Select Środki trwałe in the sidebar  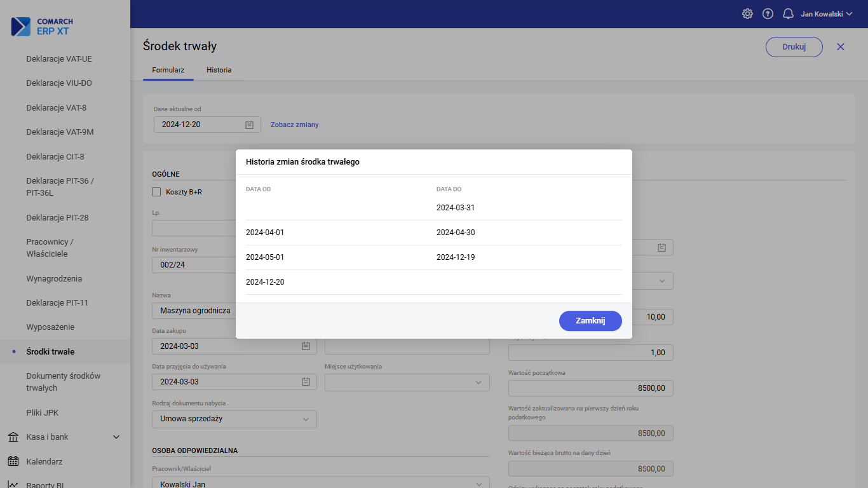(x=50, y=351)
